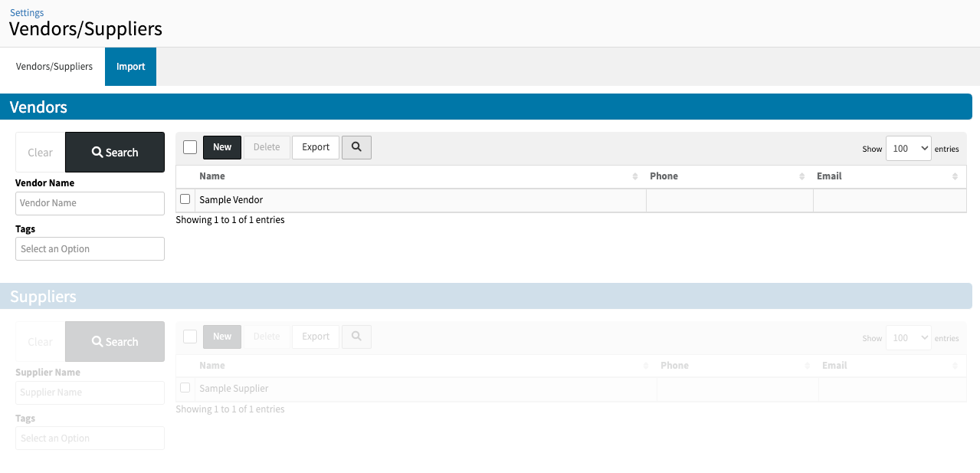Screen dimensions: 980x473
Task: Sort Vendors table by Email arrows icon
Action: click(x=955, y=176)
